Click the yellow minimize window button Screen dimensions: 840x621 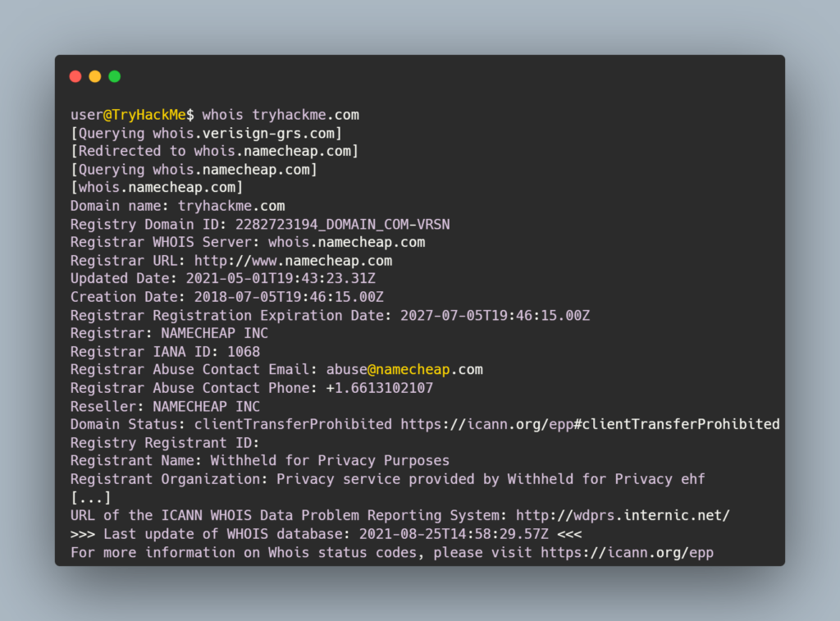(x=95, y=76)
